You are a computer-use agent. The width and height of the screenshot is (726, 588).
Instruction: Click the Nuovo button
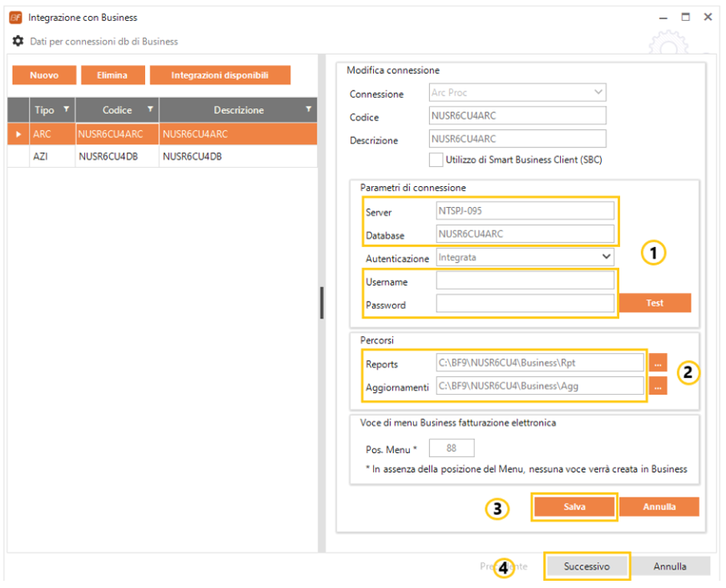(x=44, y=75)
